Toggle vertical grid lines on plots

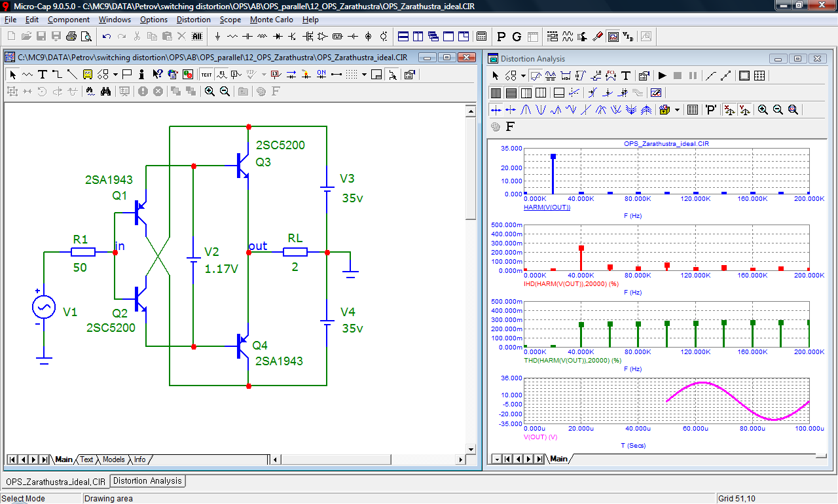(x=496, y=93)
